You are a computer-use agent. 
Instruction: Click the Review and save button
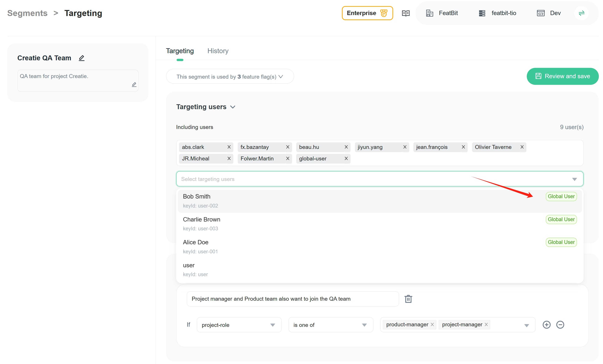[562, 76]
